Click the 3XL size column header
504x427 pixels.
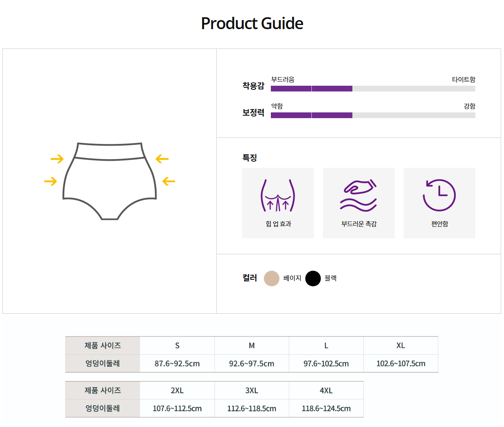point(252,390)
